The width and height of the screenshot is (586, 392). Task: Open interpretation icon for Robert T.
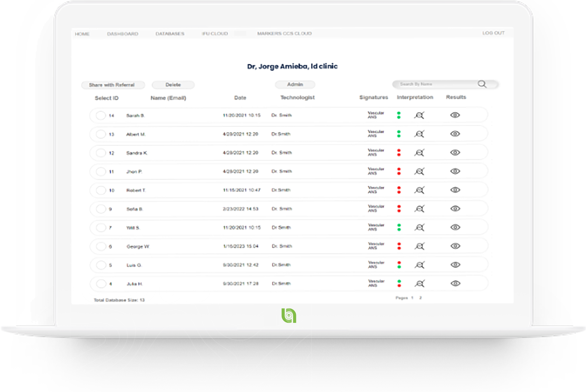click(419, 190)
